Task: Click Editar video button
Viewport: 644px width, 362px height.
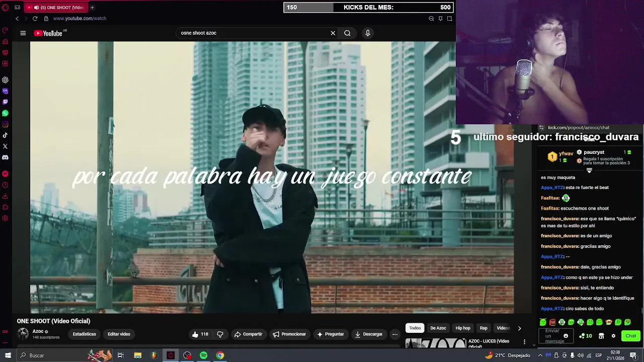Action: (119, 334)
